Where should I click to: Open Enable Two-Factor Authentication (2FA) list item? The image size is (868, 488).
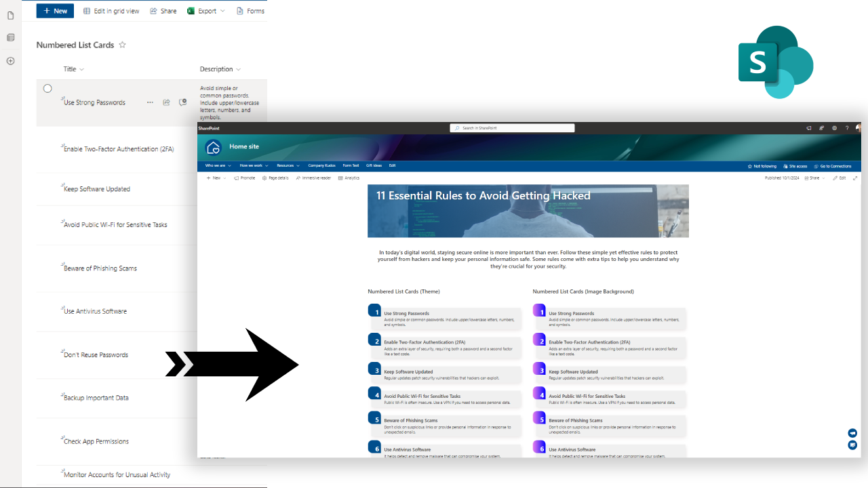click(119, 149)
